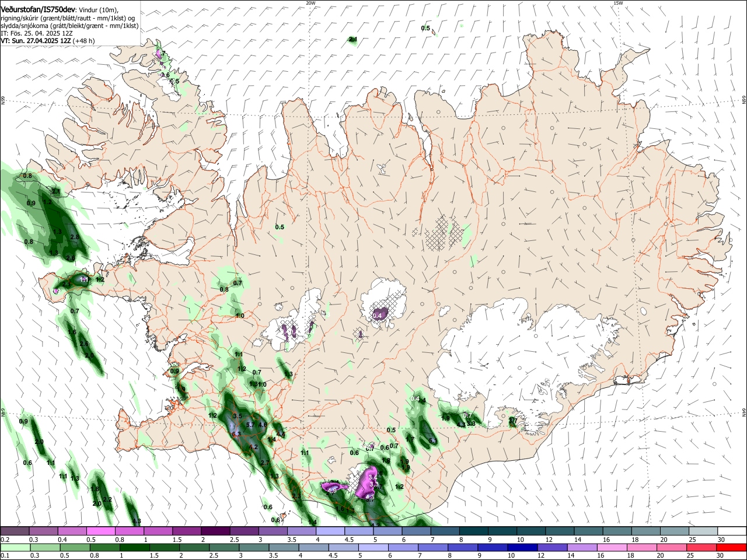Pick the dark green rain swatch 1–1.5
The height and width of the screenshot is (560, 747).
coord(134,547)
